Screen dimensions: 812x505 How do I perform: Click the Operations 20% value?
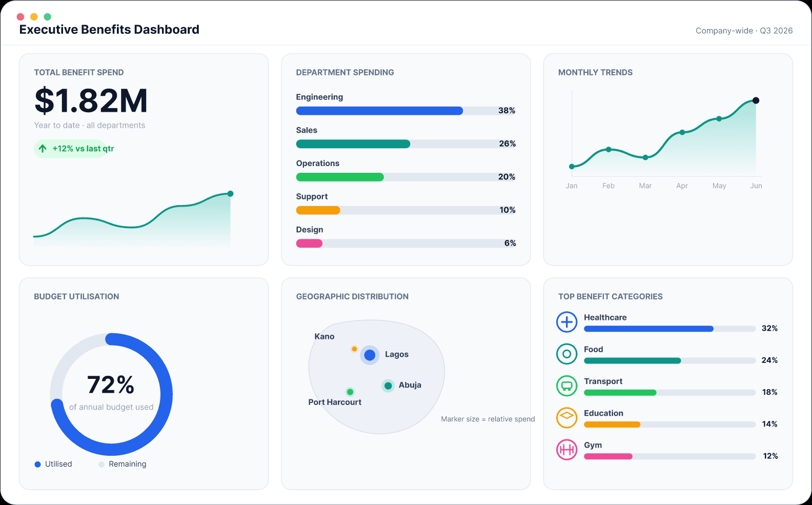click(x=506, y=177)
